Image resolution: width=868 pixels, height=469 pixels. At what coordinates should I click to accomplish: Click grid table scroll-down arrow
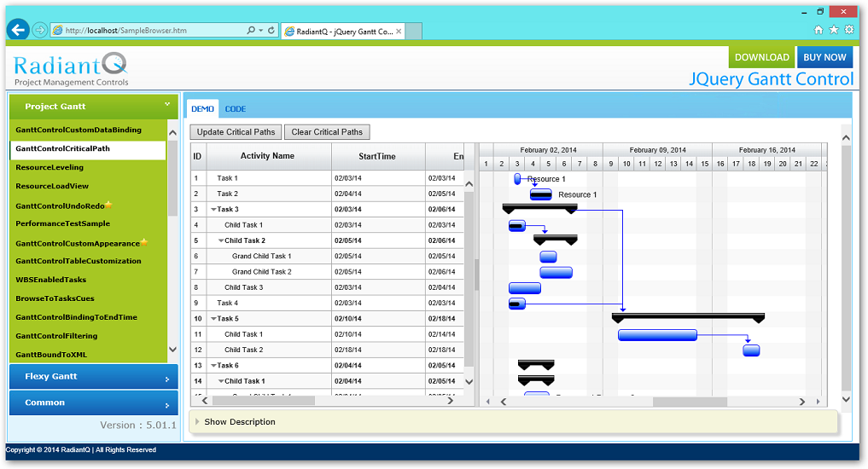(469, 382)
